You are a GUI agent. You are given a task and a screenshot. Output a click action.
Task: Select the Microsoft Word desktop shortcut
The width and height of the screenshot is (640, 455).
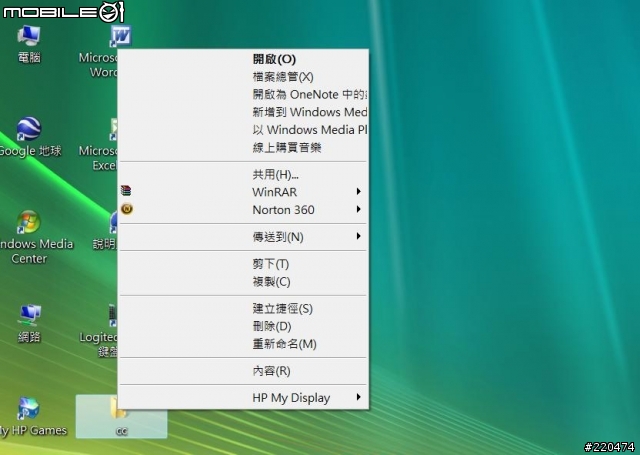(x=121, y=36)
